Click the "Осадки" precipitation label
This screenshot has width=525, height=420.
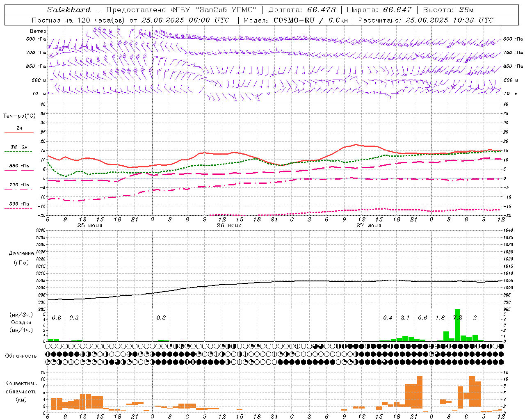(21, 322)
